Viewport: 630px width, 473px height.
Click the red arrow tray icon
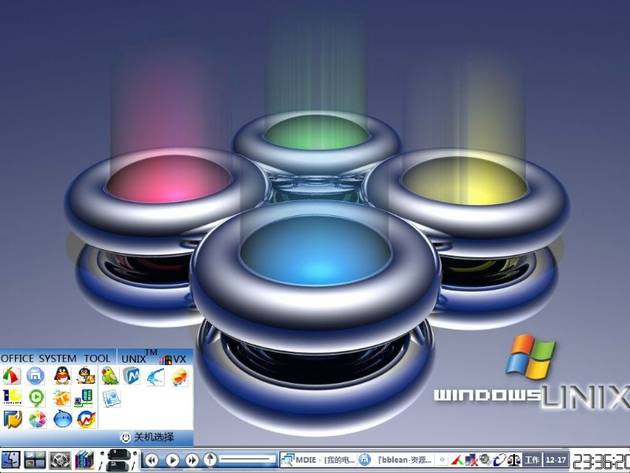(x=457, y=460)
